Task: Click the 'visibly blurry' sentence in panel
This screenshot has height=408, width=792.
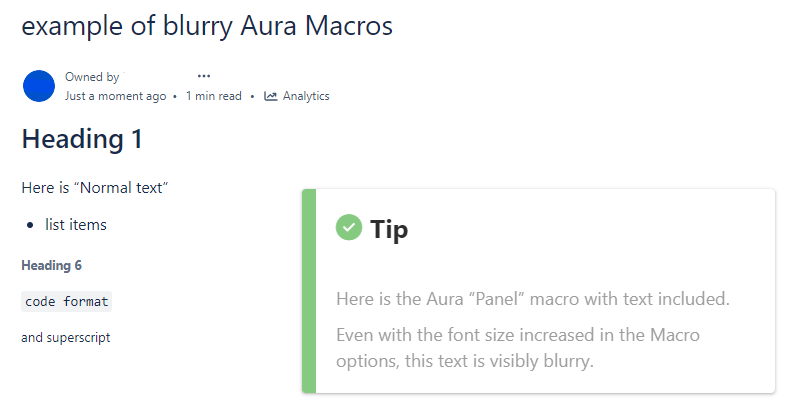Action: coord(518,348)
